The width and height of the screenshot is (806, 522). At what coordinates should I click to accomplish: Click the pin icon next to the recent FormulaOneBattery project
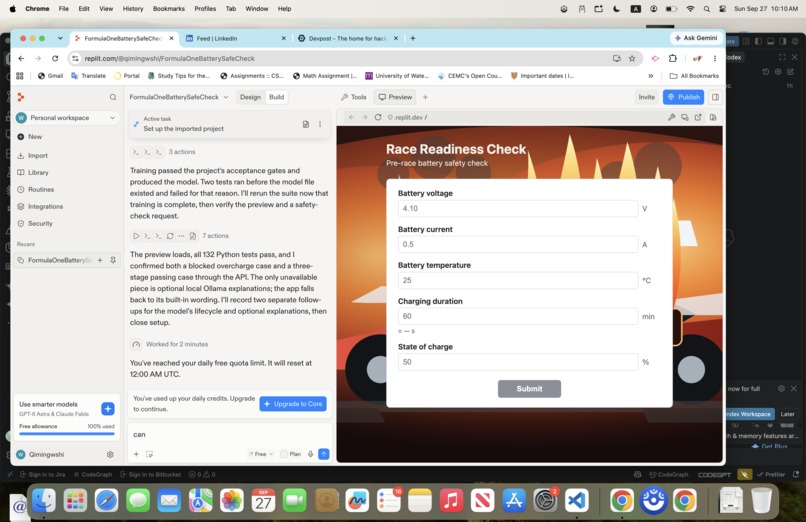tap(113, 260)
